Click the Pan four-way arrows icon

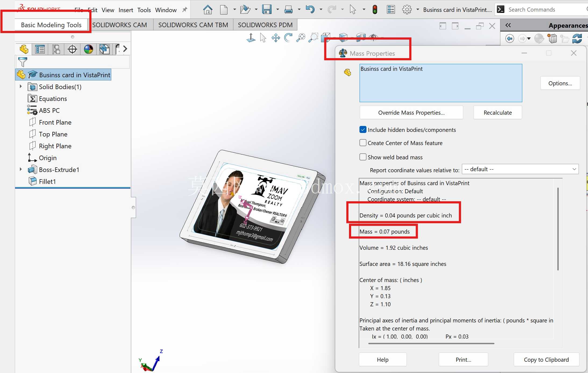[276, 38]
